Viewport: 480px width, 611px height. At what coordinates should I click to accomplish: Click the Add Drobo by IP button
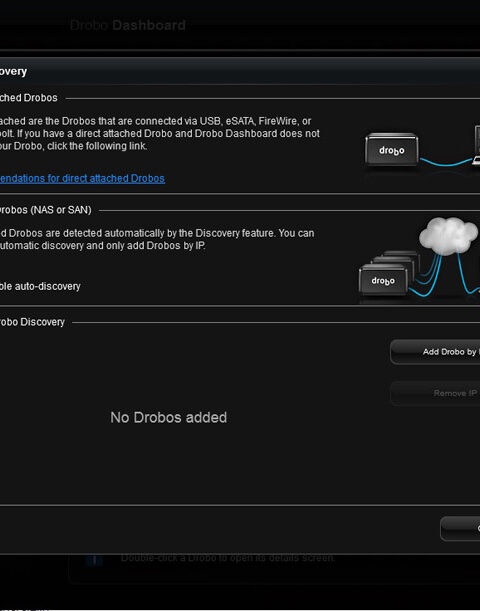point(435,352)
